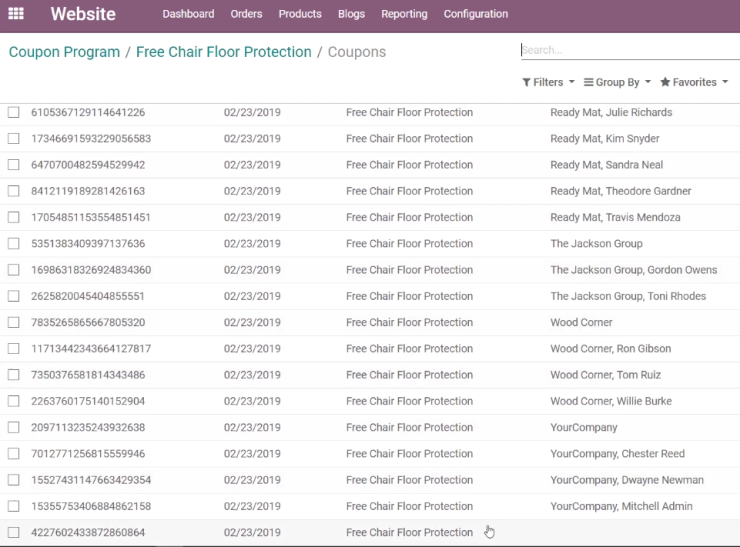Open coupon row for Ready Mat, Sandra Neal
The image size is (740, 547).
[x=370, y=165]
